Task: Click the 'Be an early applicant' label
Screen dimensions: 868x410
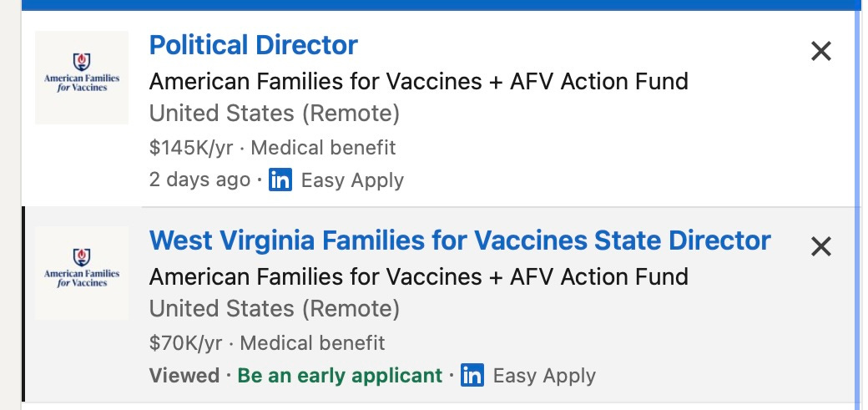Action: click(340, 375)
